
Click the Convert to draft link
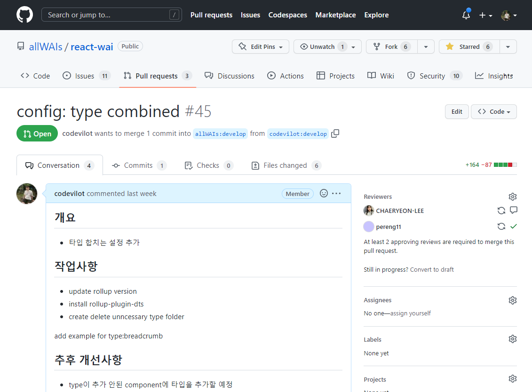click(x=432, y=270)
